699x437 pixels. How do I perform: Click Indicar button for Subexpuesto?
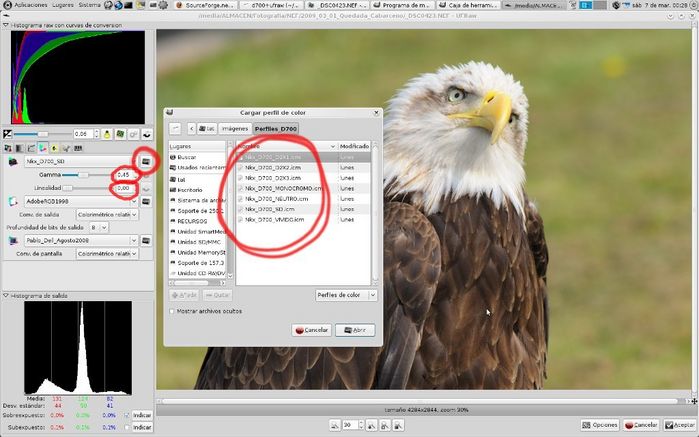pyautogui.click(x=142, y=428)
